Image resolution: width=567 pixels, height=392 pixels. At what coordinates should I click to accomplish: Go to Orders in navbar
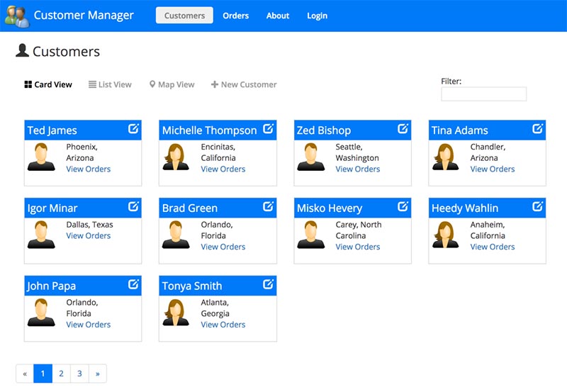coord(236,16)
